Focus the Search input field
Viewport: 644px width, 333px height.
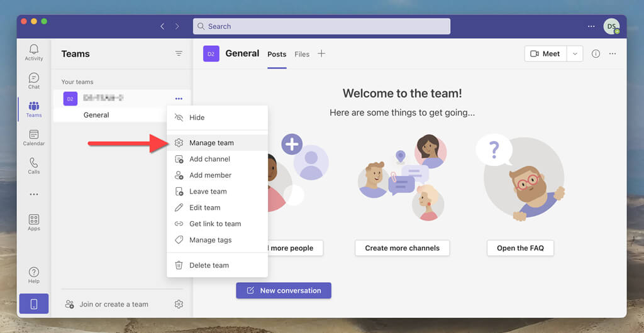tap(321, 26)
